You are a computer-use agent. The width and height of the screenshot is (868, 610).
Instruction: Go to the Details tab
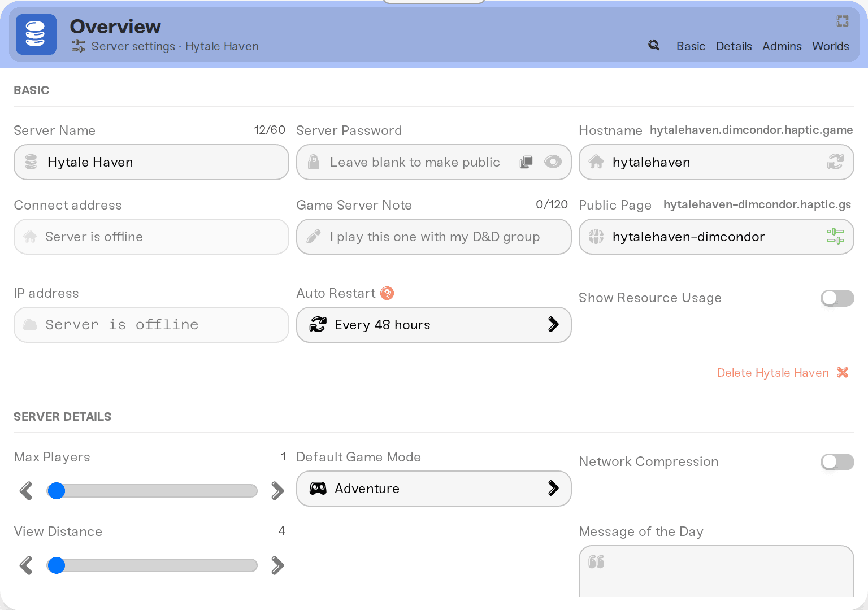click(734, 46)
